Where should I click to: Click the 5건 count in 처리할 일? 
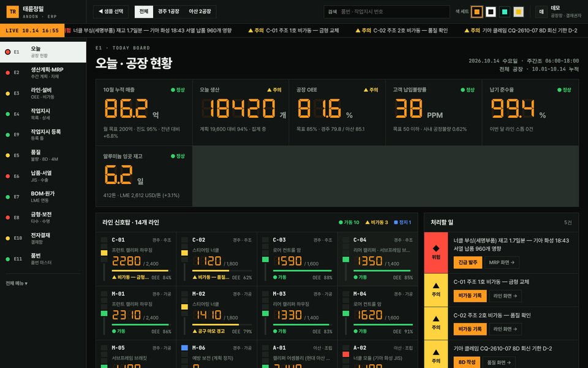(568, 222)
